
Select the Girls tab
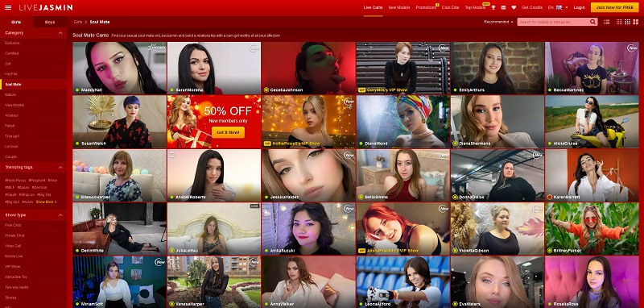click(x=16, y=23)
